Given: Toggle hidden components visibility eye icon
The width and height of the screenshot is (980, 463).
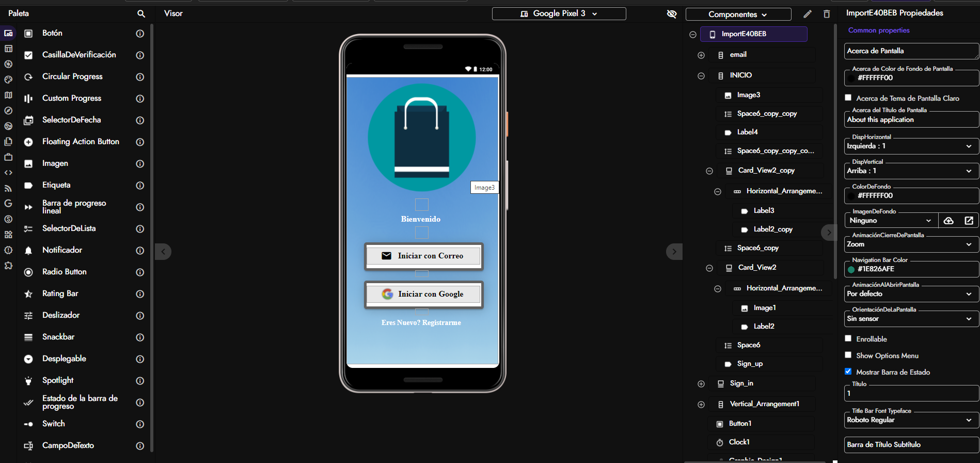Looking at the screenshot, I should point(672,14).
